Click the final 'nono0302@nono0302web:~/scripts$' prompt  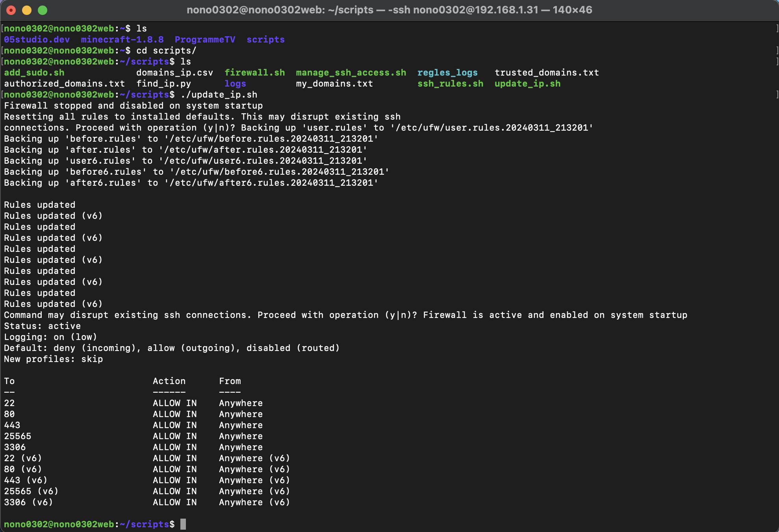point(89,524)
